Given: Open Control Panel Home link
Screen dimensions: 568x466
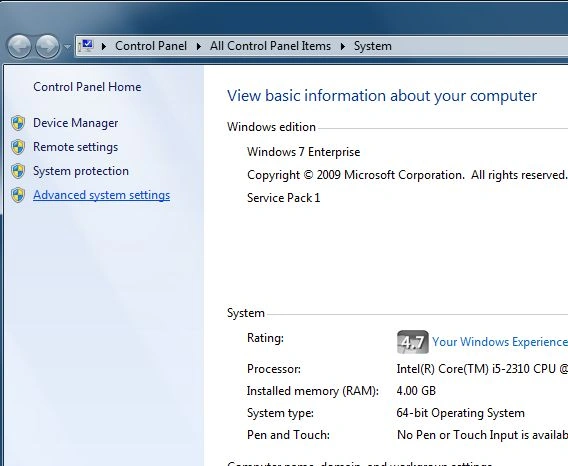Looking at the screenshot, I should tap(87, 87).
